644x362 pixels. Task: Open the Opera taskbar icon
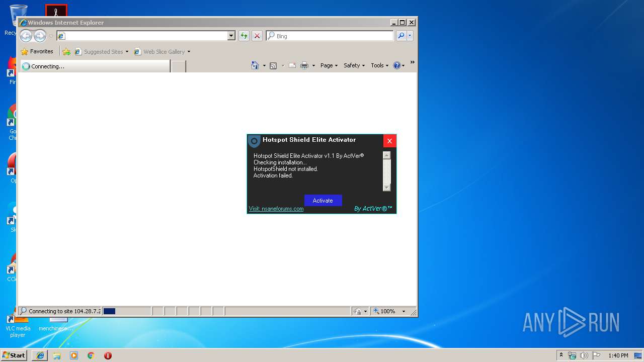click(108, 355)
